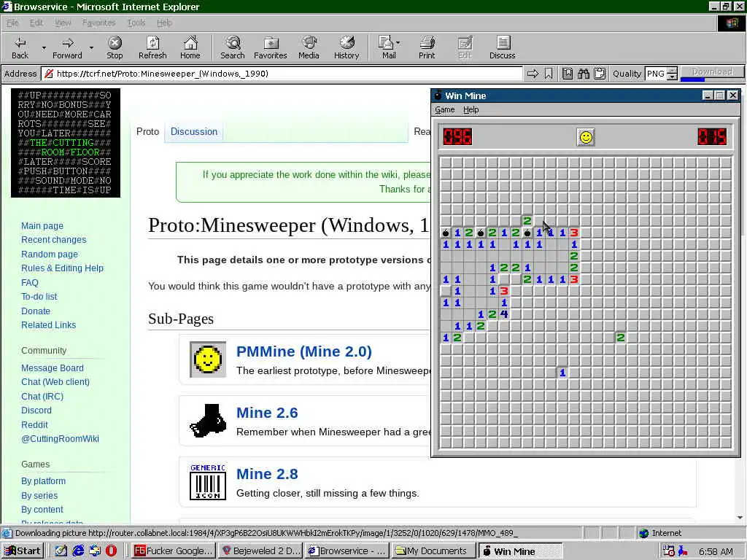Open the Message Board link
This screenshot has width=747, height=560.
point(52,367)
